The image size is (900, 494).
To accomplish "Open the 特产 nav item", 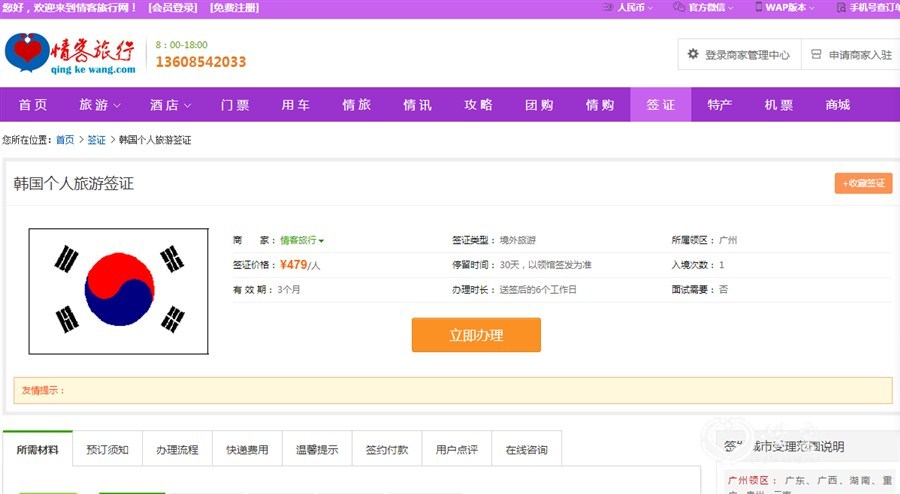I will tap(719, 105).
